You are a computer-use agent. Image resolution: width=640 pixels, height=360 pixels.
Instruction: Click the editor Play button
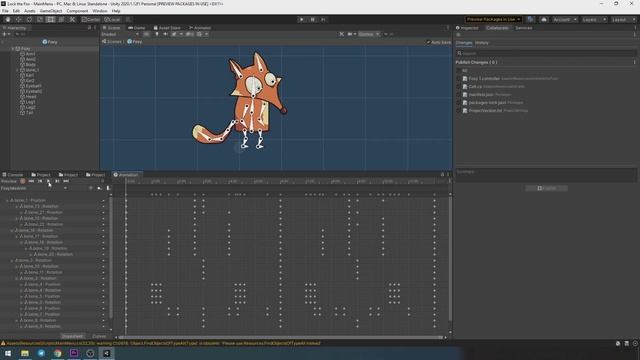coord(302,19)
